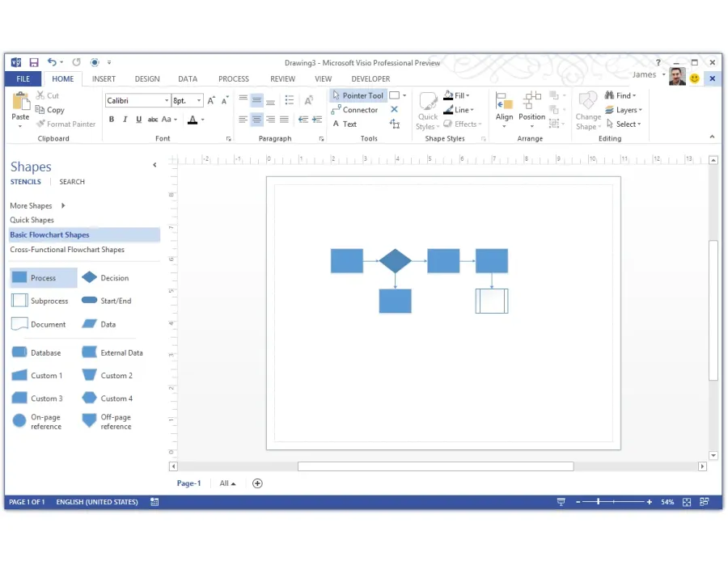Click the Connection Point X tool

(394, 109)
